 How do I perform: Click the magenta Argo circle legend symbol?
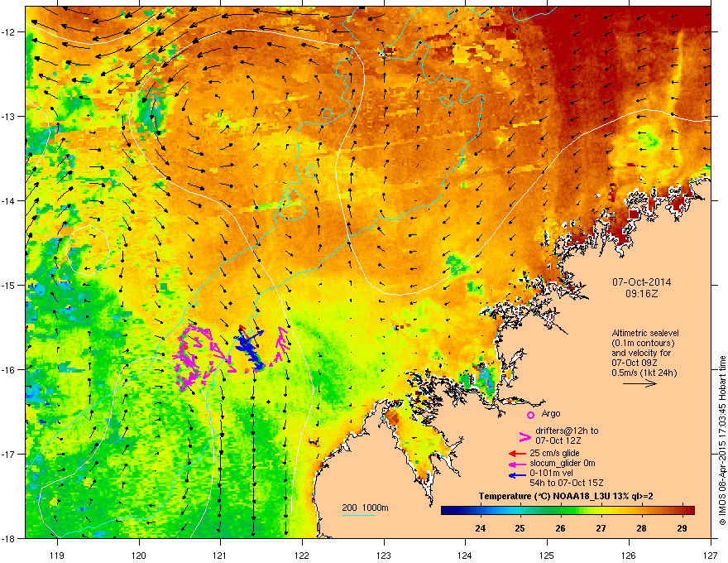coord(530,415)
